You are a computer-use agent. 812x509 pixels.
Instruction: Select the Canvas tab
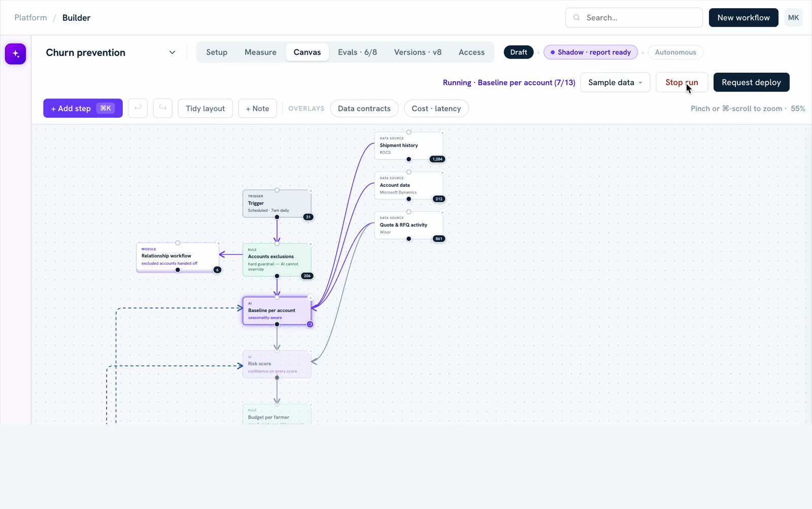click(x=307, y=52)
